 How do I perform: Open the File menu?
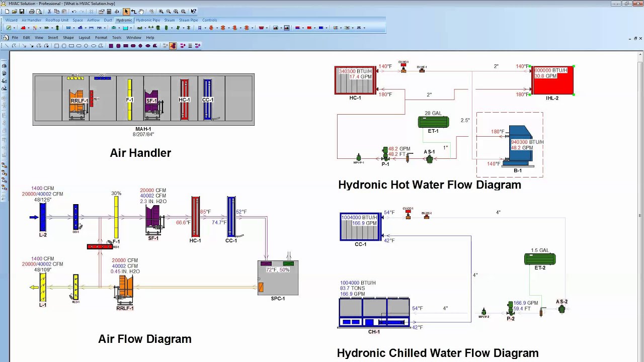pos(15,38)
